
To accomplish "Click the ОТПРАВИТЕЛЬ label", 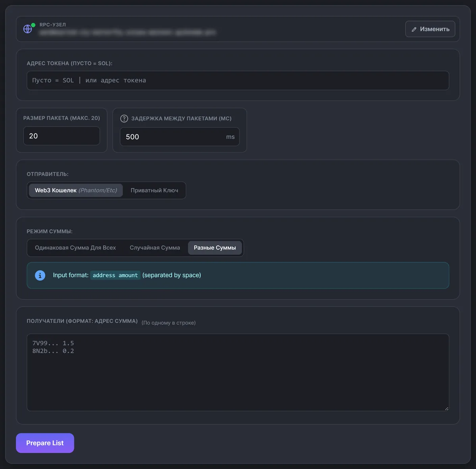I will [48, 174].
